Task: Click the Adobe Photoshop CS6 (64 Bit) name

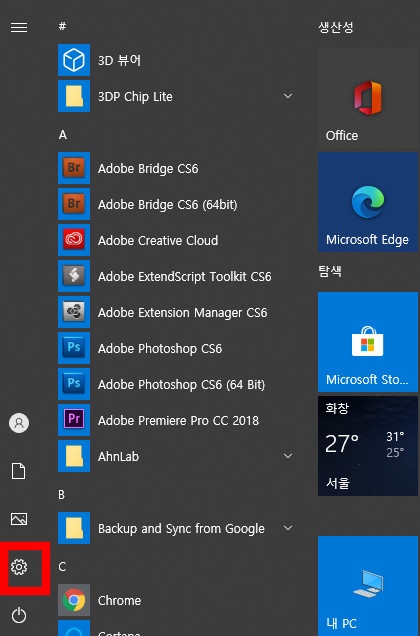Action: [181, 384]
